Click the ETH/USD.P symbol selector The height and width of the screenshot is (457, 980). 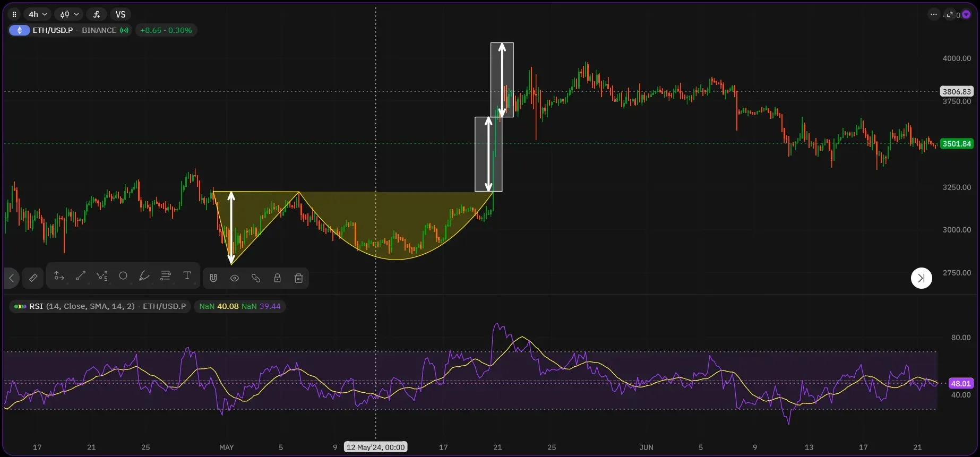tap(53, 30)
